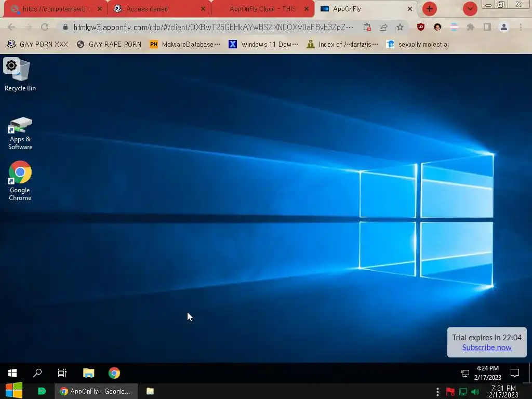Open File Explorer on the remote taskbar
532x399 pixels.
click(x=88, y=373)
